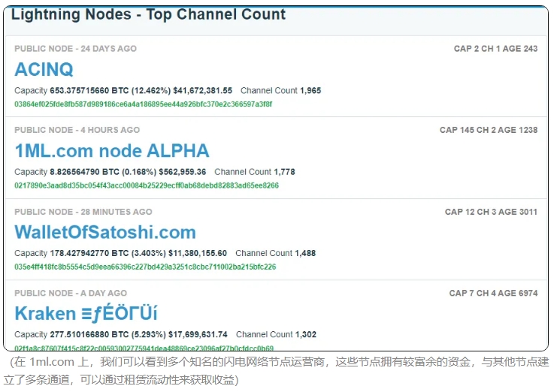Click WalletOfSatoshi public key starting 035e4ff418
The image size is (557, 392).
coord(145,267)
